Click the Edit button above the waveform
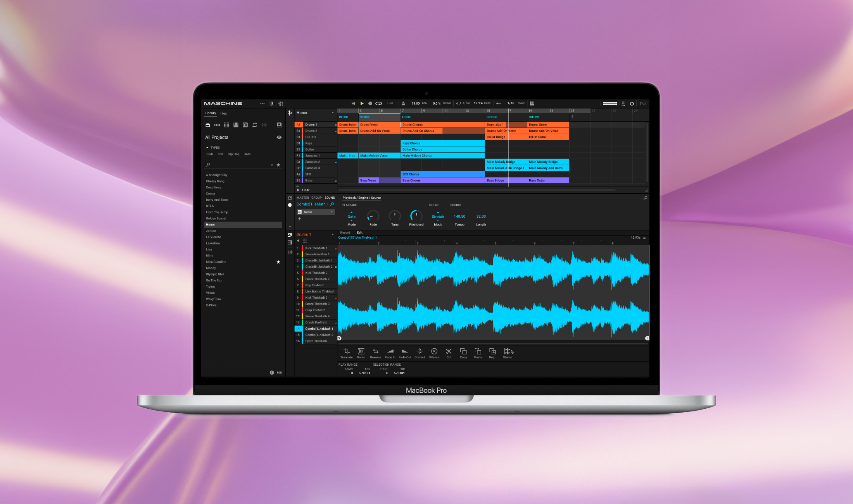 coord(359,233)
